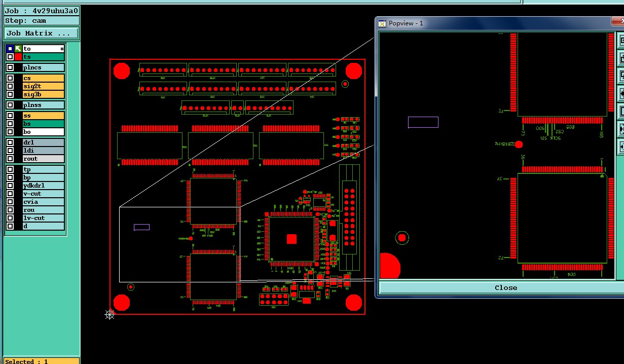The width and height of the screenshot is (624, 364).
Task: Enable the drl layer checkbox
Action: [10, 142]
